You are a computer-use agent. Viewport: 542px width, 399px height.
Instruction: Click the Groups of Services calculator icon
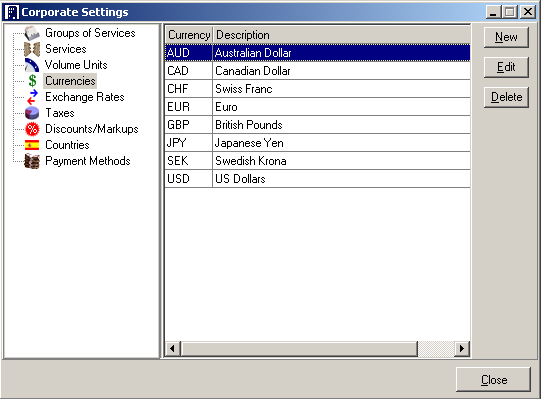click(x=32, y=33)
